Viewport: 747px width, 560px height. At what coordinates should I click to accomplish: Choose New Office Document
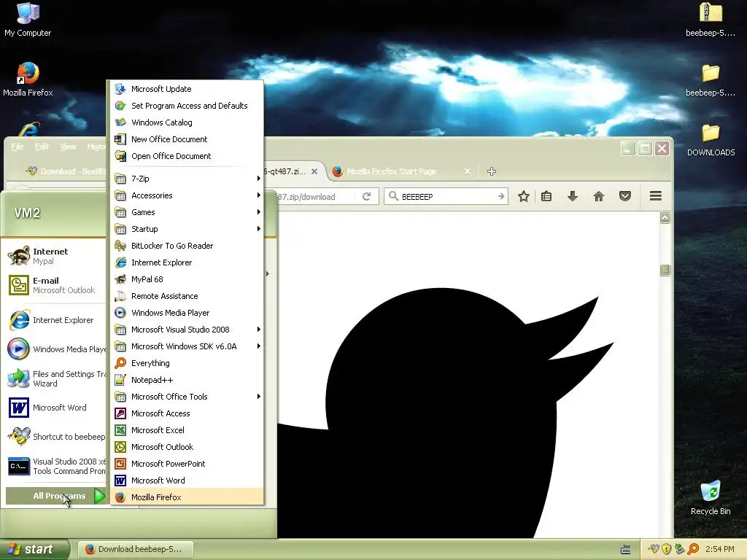pos(187,139)
